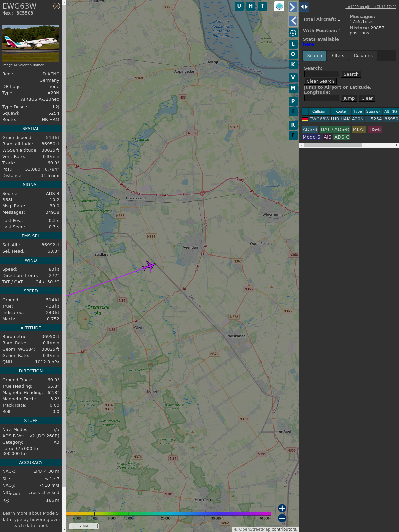This screenshot has width=399, height=532.
Task: Click the altitude color legend bar
Action: 169,514
